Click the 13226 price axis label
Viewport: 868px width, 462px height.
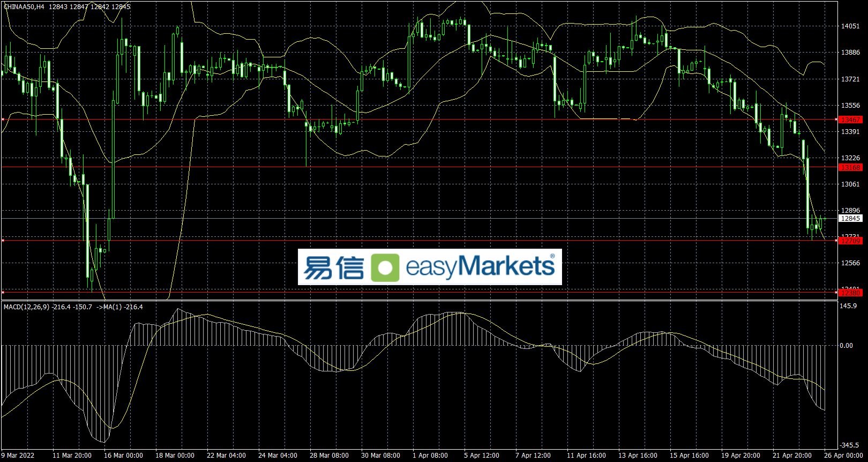[850, 158]
